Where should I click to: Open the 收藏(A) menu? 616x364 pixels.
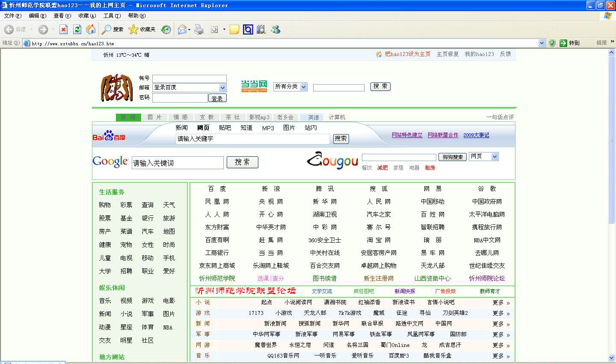[87, 16]
